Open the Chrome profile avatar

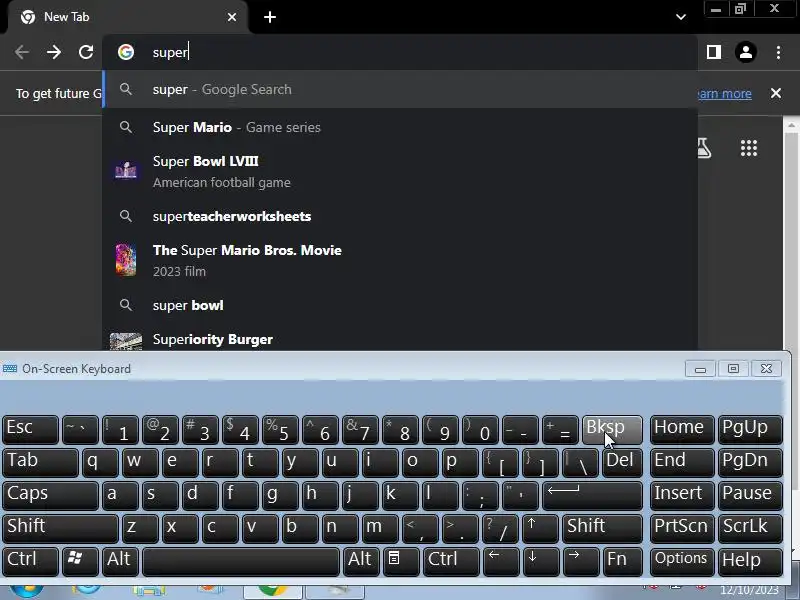coord(745,52)
